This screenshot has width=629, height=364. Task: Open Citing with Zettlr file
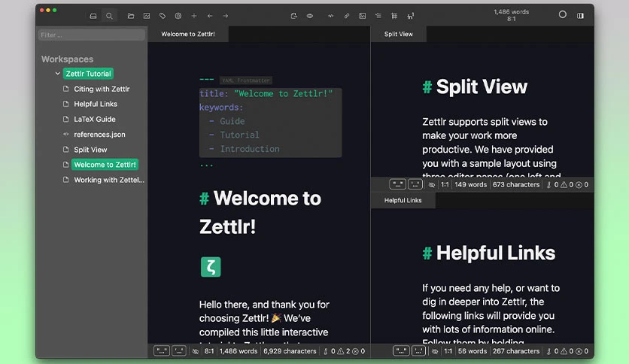[102, 89]
